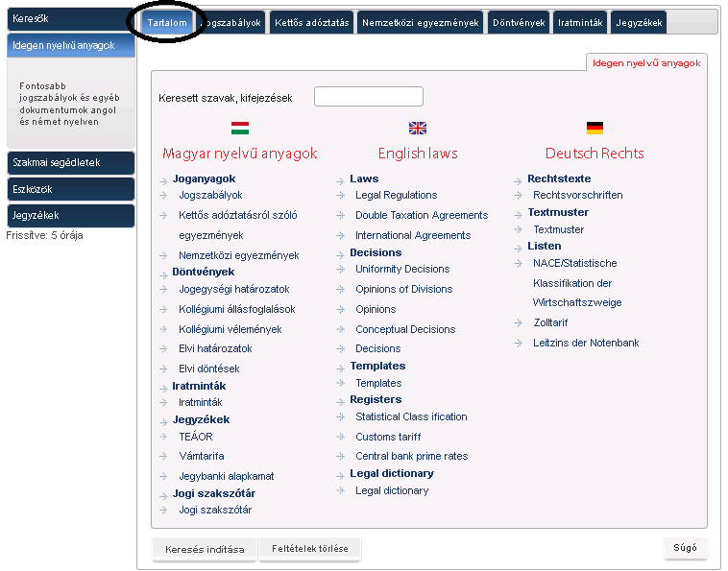
Task: Expand the Keresők sidebar menu
Action: 70,19
